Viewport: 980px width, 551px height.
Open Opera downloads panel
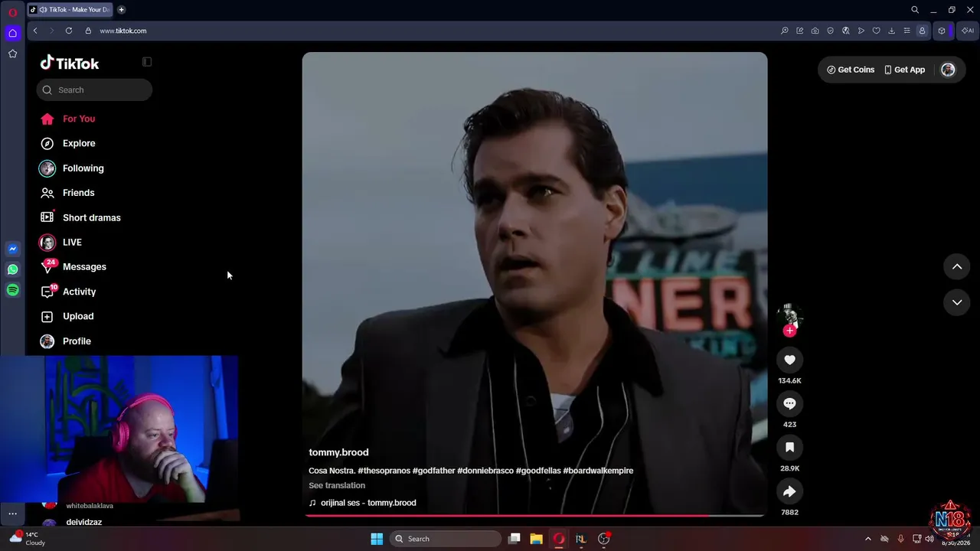tap(891, 31)
